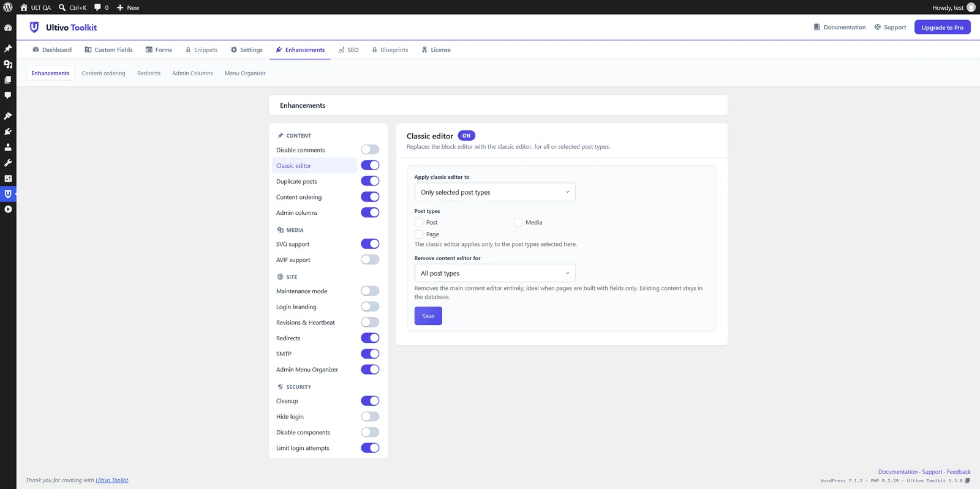980x489 pixels.
Task: Open WordPress Settings sidebar icon
Action: pyautogui.click(x=8, y=178)
